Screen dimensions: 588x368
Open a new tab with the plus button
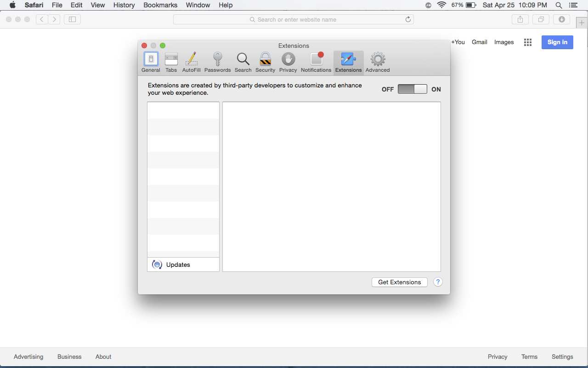pyautogui.click(x=582, y=23)
